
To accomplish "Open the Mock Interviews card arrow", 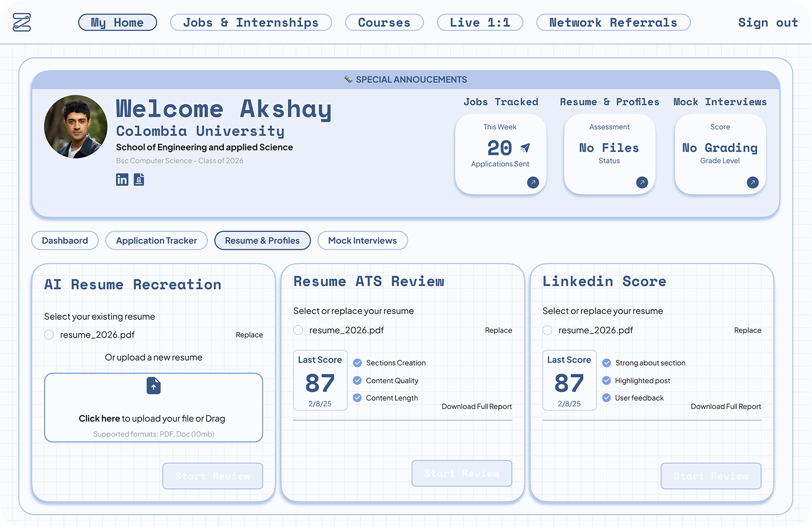I will coord(753,182).
